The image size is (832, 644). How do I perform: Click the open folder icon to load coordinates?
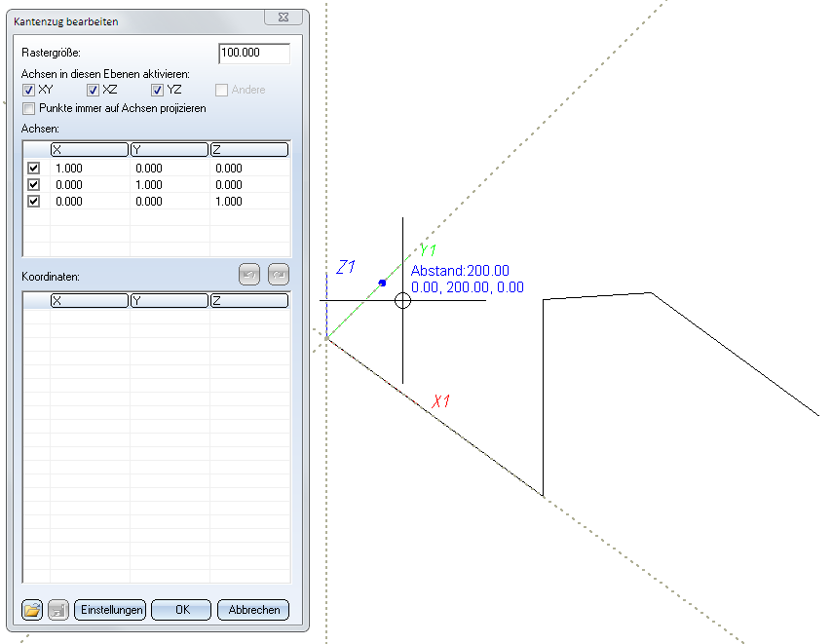(32, 610)
